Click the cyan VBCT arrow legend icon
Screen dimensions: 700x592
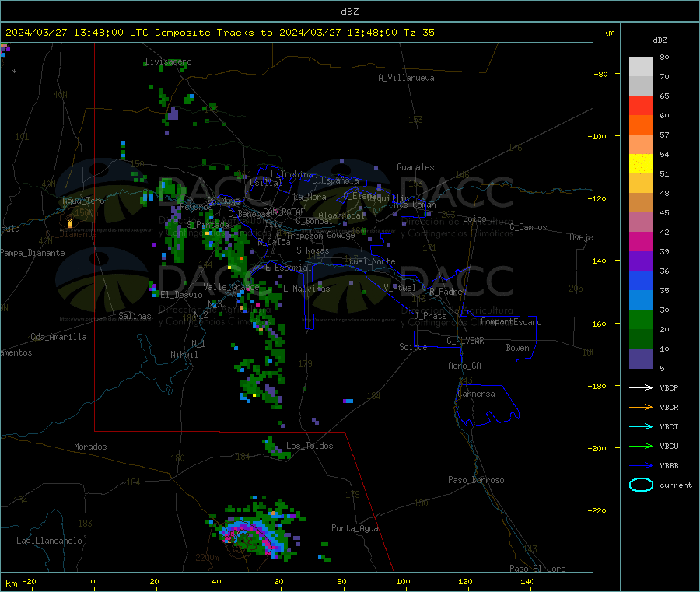point(641,427)
